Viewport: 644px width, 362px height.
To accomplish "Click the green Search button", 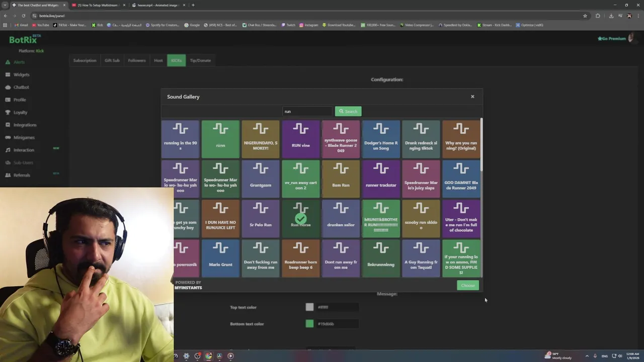I will pos(348,111).
